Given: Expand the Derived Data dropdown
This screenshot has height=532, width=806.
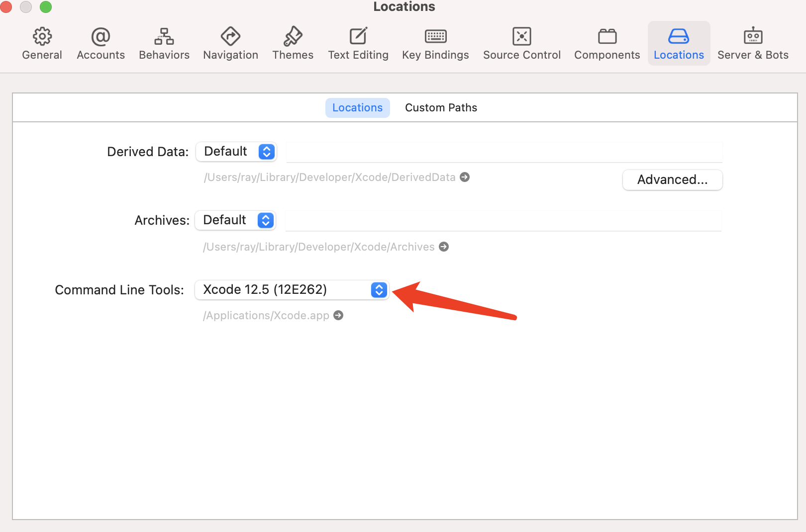Looking at the screenshot, I should click(236, 152).
